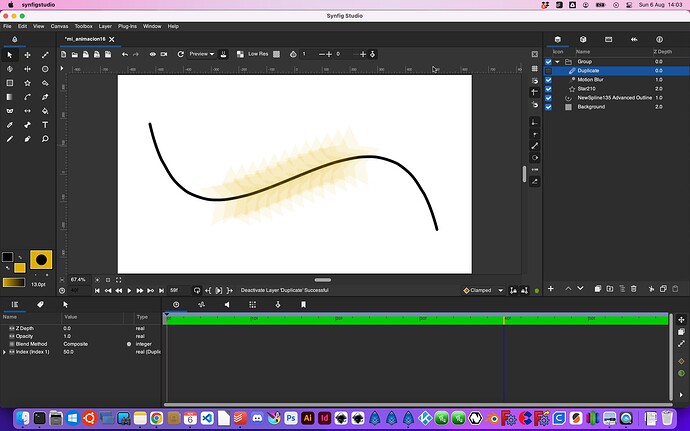Delete the selected layer with the trash icon
690x431 pixels.
634,288
